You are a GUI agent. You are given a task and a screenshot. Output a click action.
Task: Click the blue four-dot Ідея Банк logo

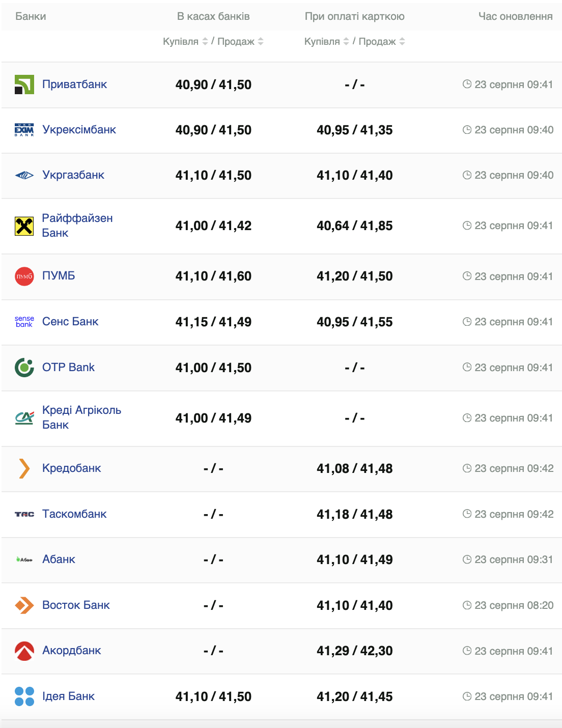click(x=24, y=696)
